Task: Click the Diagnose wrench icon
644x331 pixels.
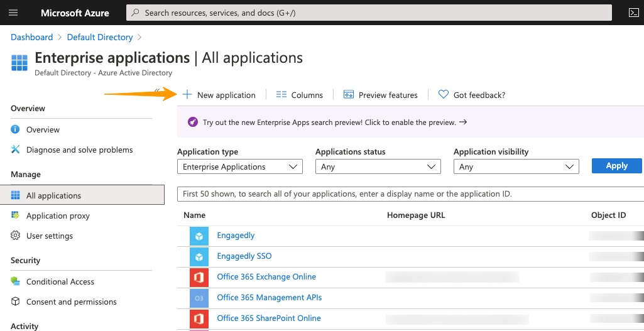Action: [x=15, y=149]
